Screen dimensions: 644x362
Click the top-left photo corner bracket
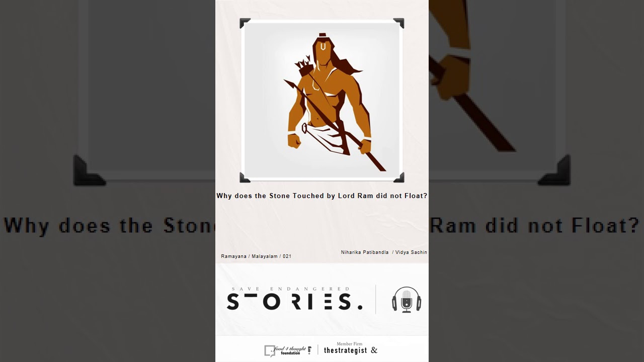click(x=245, y=23)
